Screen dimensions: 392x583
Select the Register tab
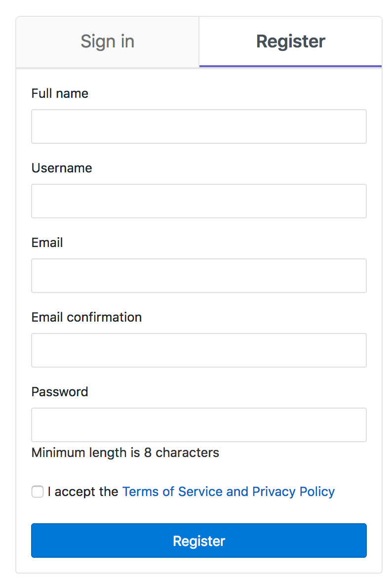(x=290, y=42)
